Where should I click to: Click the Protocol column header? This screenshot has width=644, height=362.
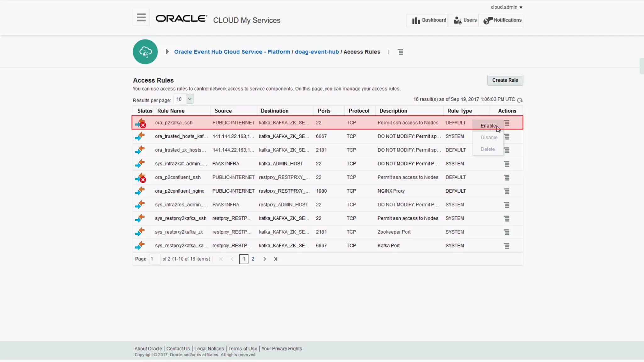pyautogui.click(x=359, y=111)
